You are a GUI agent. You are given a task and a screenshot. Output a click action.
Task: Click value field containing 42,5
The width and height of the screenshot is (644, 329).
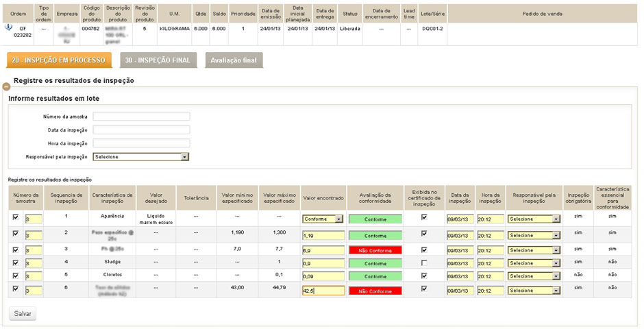click(323, 291)
